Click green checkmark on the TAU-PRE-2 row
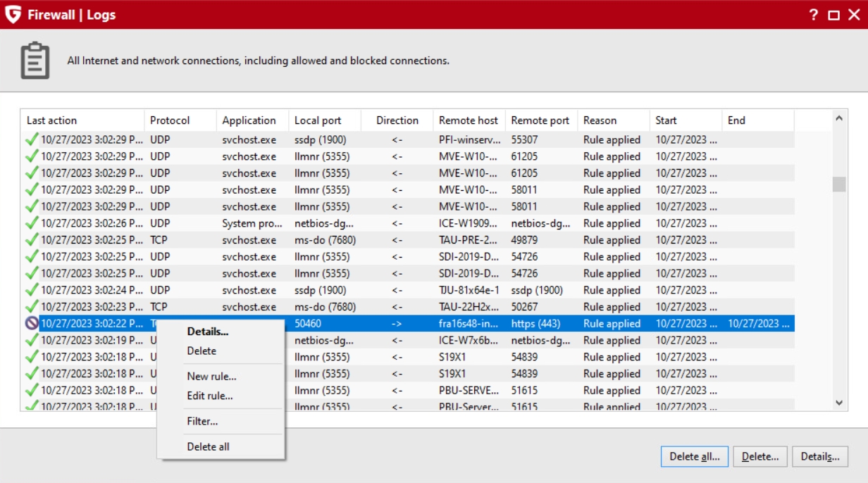The height and width of the screenshot is (483, 868). pos(32,239)
